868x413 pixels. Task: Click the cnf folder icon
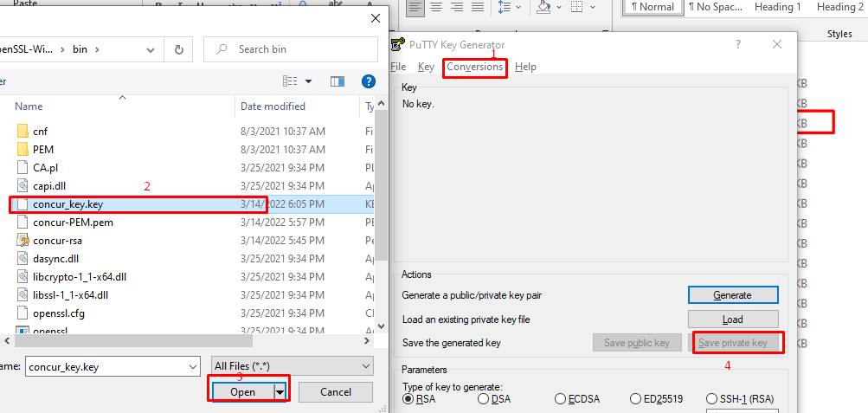(23, 132)
